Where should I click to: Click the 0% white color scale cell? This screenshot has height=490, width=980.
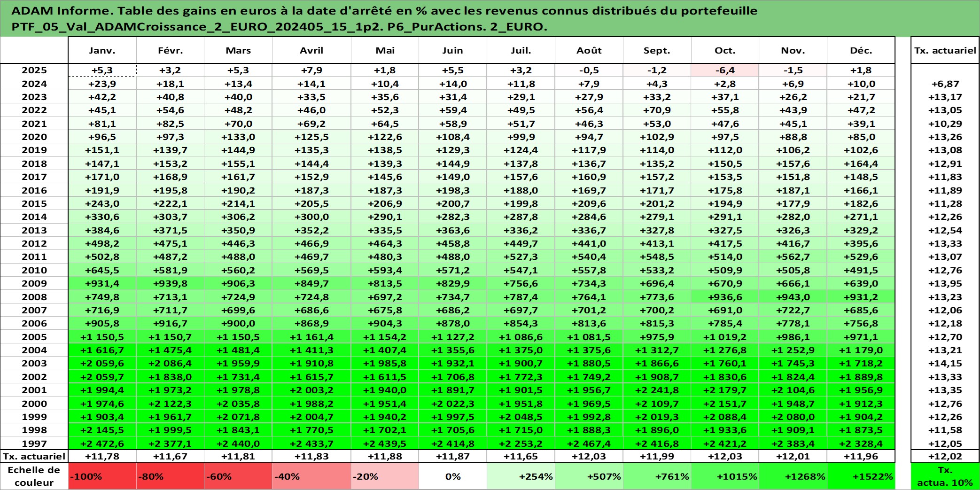(x=453, y=476)
